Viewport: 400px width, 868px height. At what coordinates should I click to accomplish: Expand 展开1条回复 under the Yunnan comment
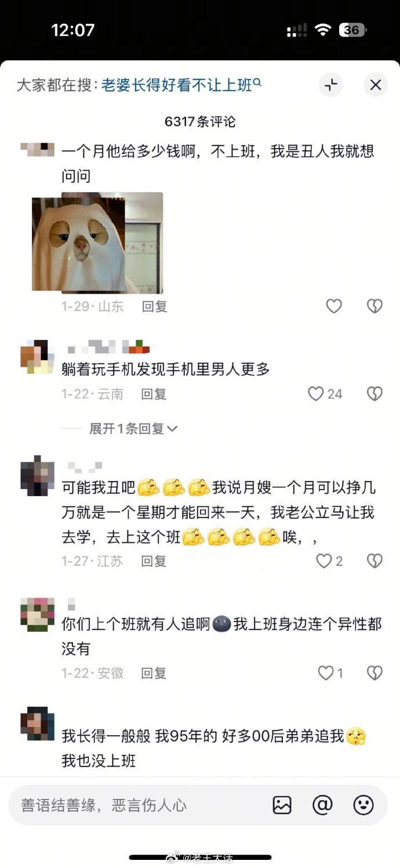coord(133,429)
